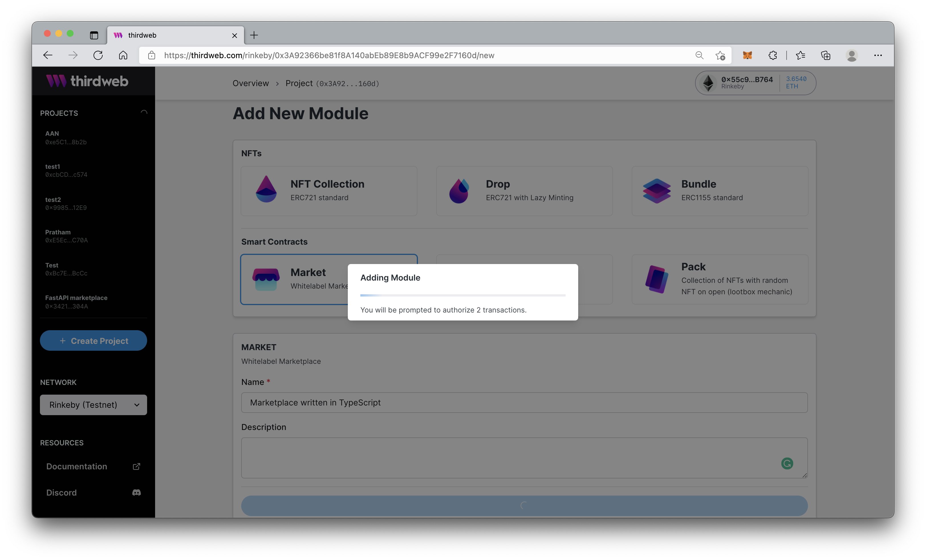This screenshot has height=560, width=926.
Task: Open the Collections icon
Action: tap(826, 56)
